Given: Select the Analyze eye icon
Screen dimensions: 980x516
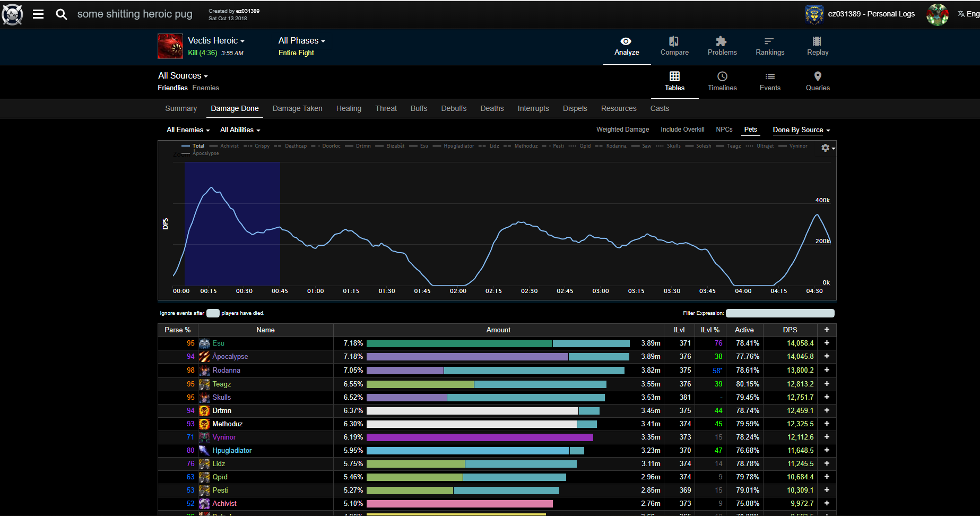Looking at the screenshot, I should click(626, 41).
